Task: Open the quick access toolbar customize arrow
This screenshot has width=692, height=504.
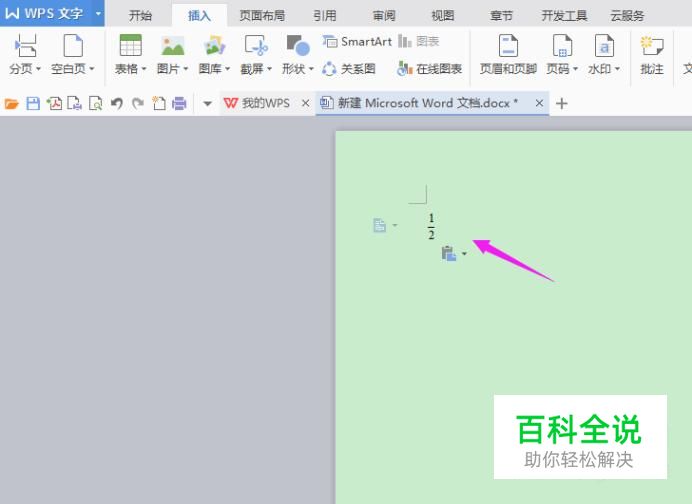Action: click(207, 104)
